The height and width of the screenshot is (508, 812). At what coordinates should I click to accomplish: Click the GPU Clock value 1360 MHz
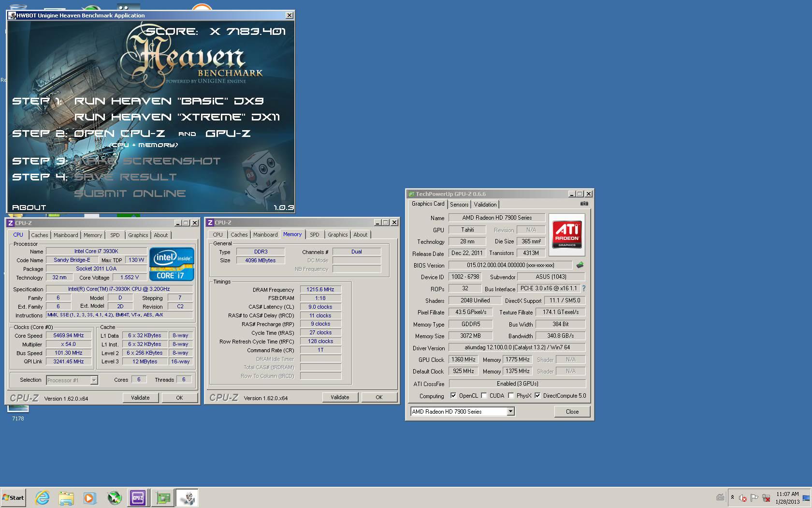pyautogui.click(x=464, y=359)
